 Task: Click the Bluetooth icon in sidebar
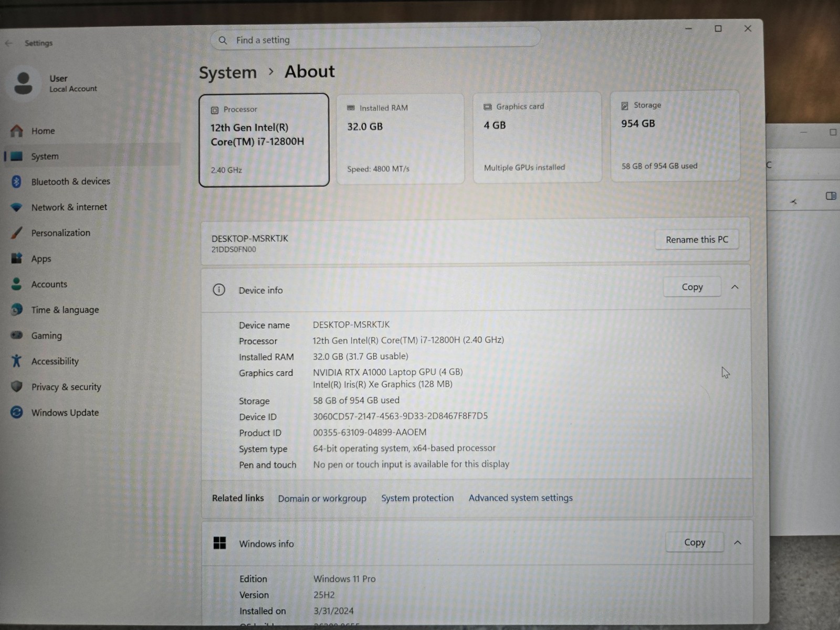17,182
